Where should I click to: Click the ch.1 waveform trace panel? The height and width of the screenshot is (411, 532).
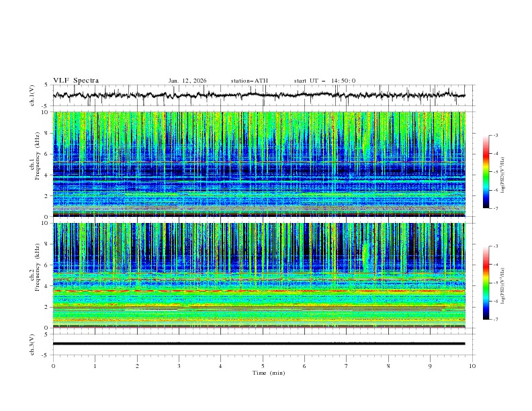pos(262,95)
